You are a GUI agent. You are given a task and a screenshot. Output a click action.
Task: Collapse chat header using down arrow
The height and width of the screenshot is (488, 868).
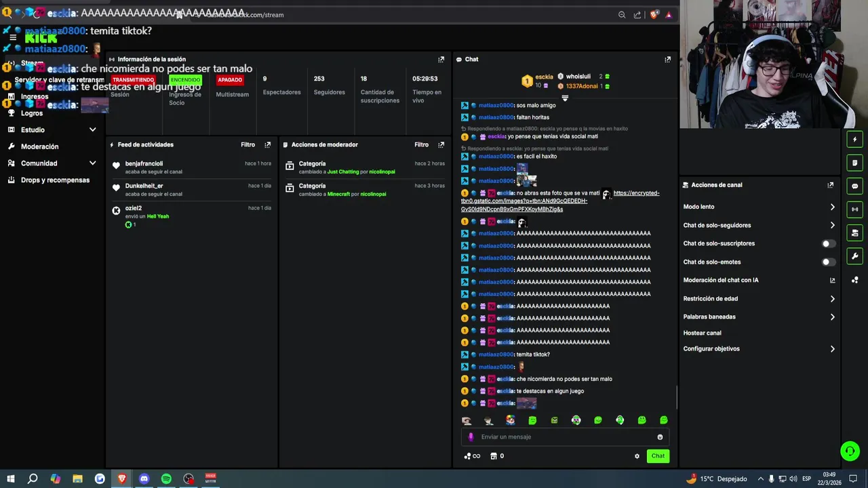[565, 99]
